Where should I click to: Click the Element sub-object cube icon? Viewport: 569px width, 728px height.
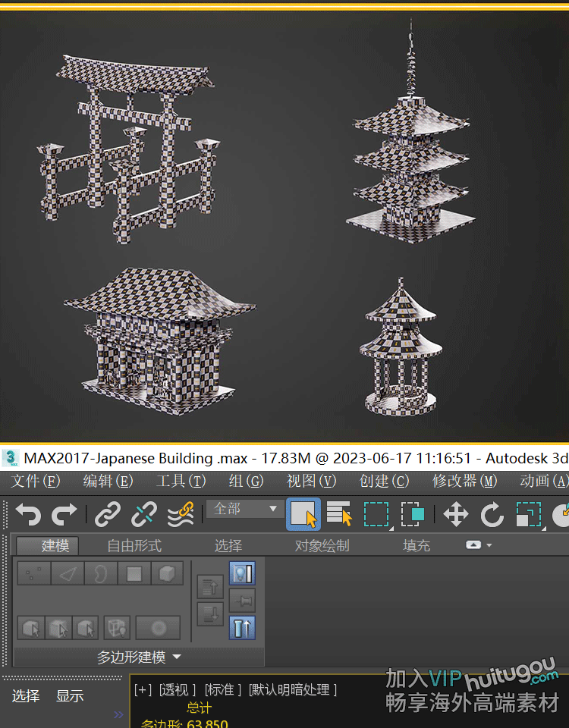coord(167,574)
